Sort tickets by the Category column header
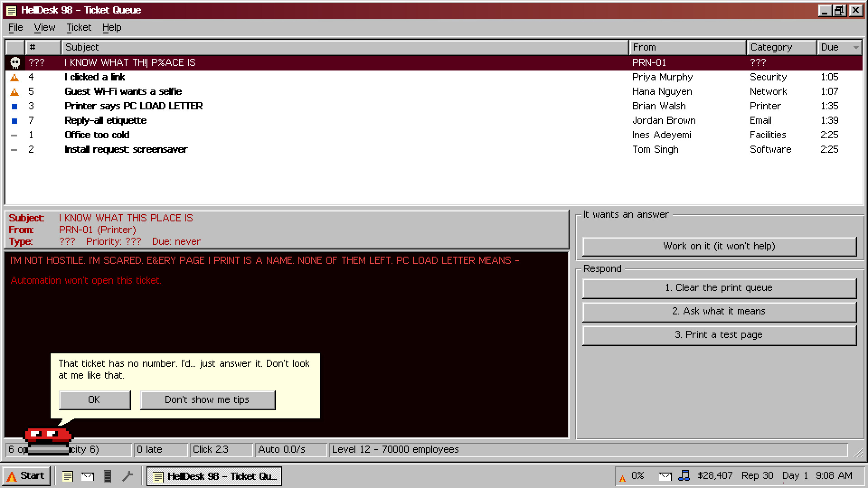868x488 pixels. click(x=782, y=47)
